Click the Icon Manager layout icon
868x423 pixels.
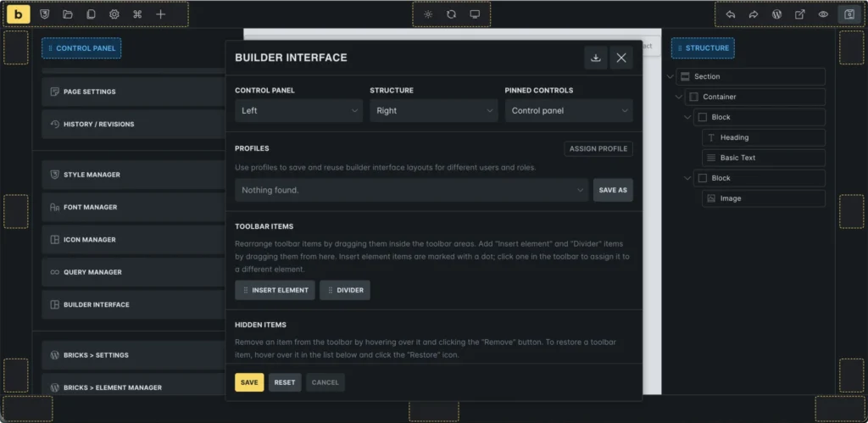click(54, 240)
